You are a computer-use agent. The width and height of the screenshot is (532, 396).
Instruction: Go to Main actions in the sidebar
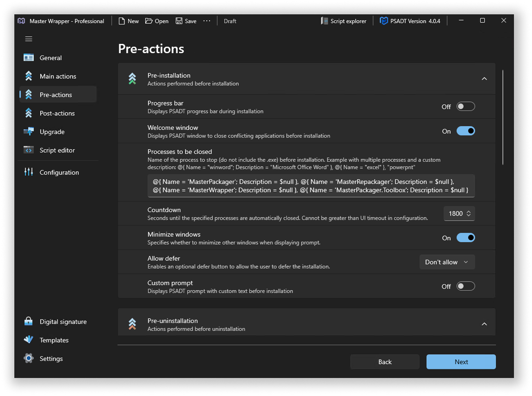[58, 76]
